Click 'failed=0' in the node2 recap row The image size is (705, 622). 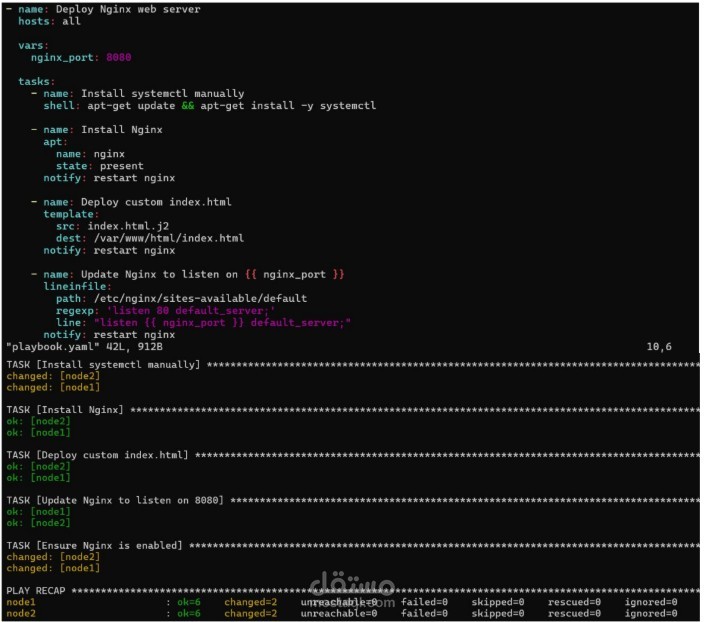(424, 613)
